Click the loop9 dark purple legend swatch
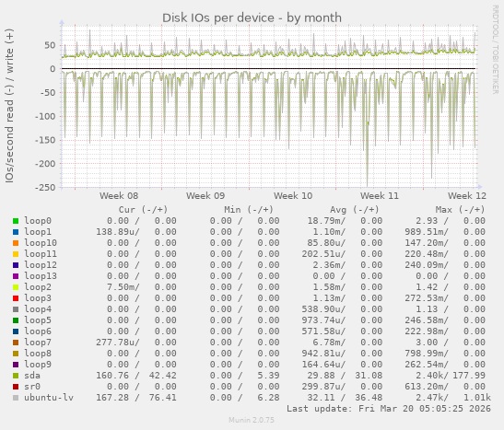The image size is (504, 430). [16, 365]
